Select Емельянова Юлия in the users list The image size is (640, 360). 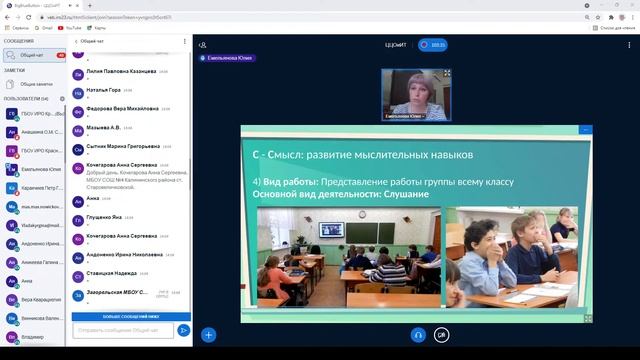point(34,169)
